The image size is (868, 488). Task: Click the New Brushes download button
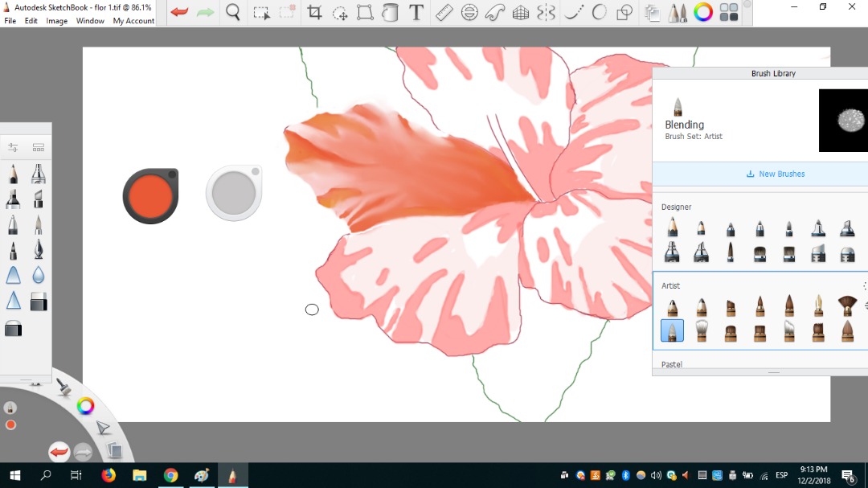point(775,174)
